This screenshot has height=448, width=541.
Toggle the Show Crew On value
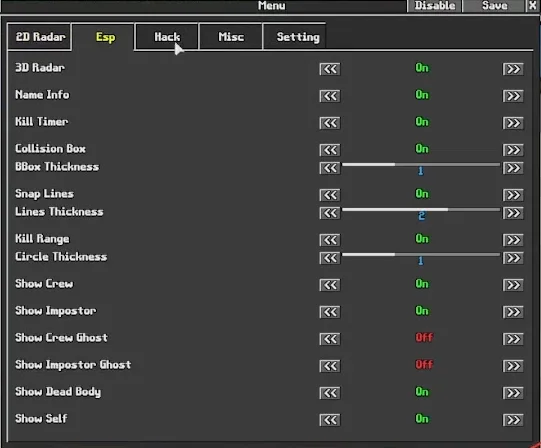click(x=422, y=284)
